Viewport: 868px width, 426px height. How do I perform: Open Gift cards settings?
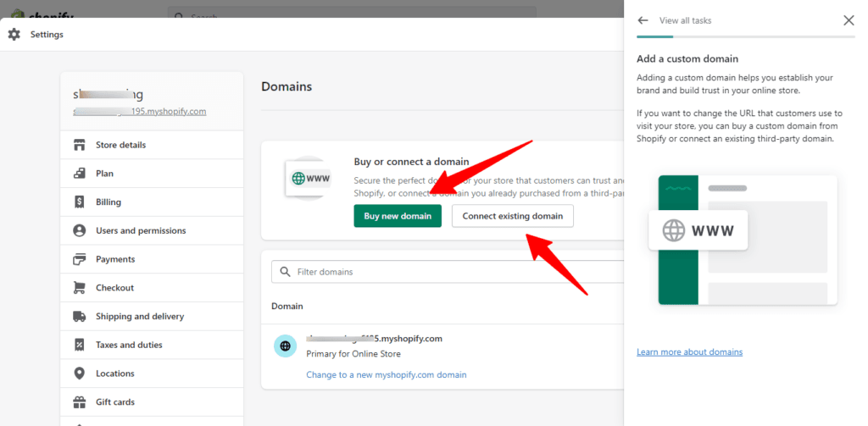click(x=152, y=401)
